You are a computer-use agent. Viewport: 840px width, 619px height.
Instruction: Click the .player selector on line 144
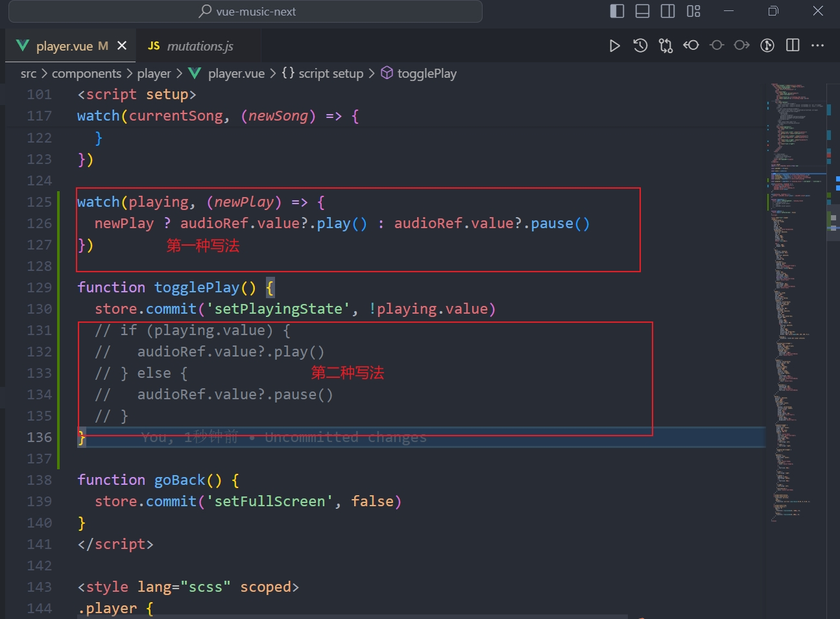click(x=107, y=608)
